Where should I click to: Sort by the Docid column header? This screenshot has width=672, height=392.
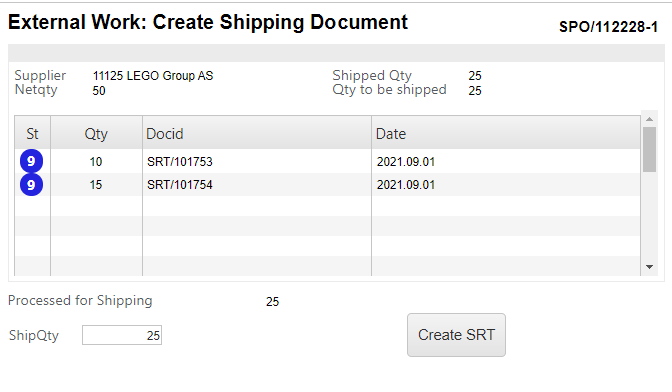point(257,134)
